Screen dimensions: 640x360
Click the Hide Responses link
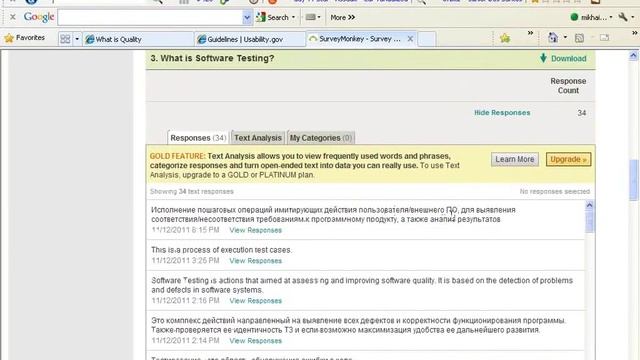(502, 113)
